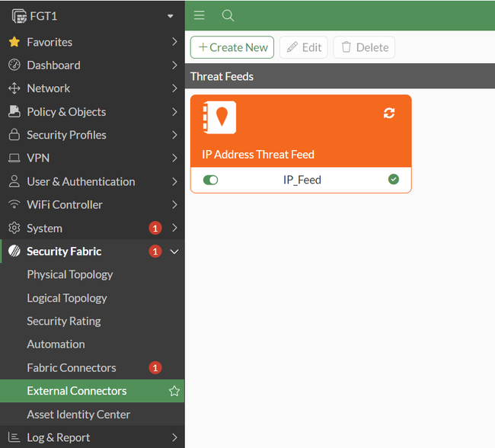Screen dimensions: 495x448
Task: Open the FGT1 device dropdown
Action: 171,16
